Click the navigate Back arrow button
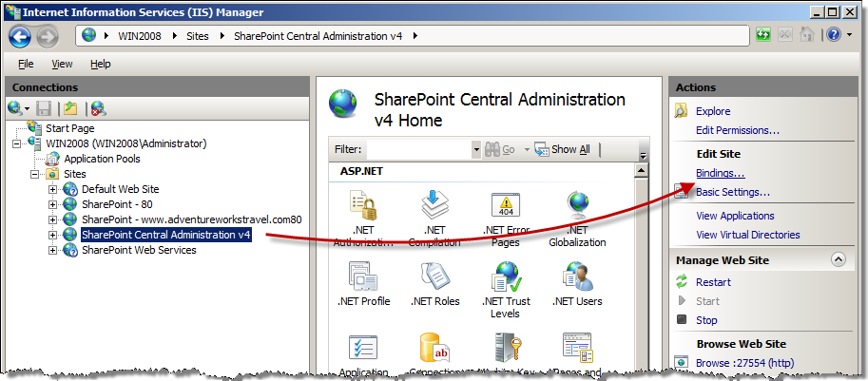This screenshot has height=381, width=868. [x=20, y=36]
